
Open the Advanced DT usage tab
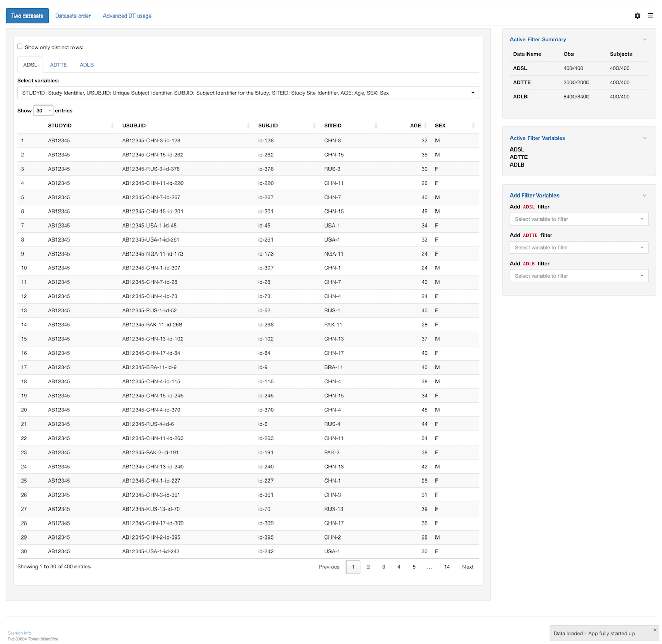click(127, 16)
